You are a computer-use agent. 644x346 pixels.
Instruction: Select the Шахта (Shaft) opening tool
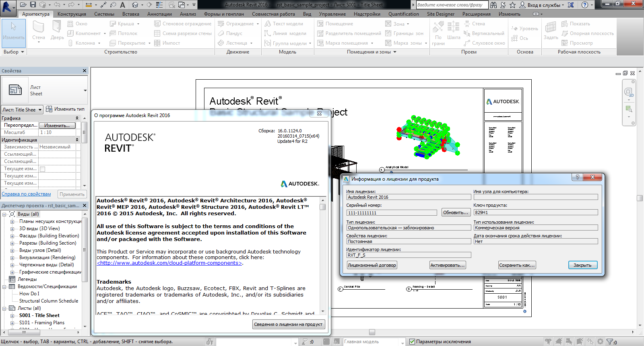(454, 31)
